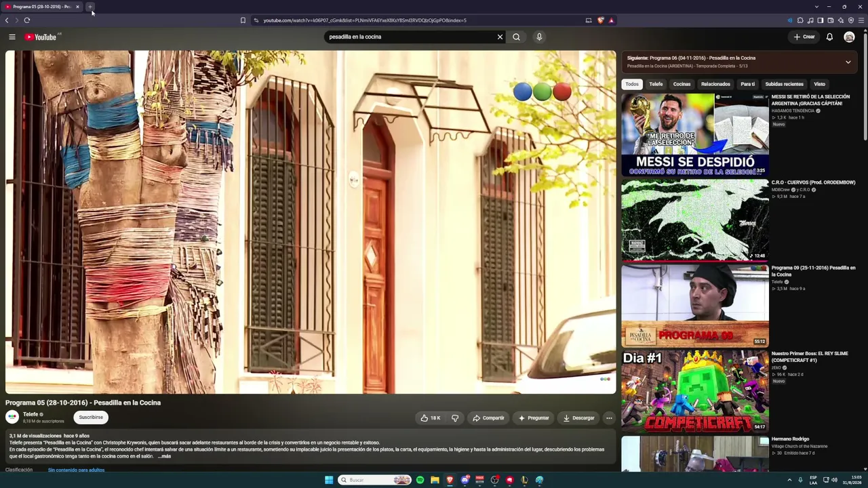Expand the playlist panel chevron
868x488 pixels.
[x=848, y=62]
